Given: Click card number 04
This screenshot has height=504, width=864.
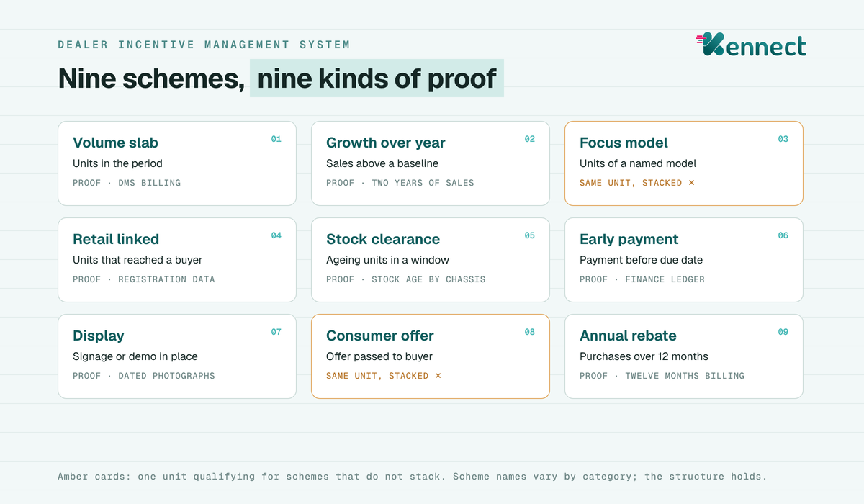Looking at the screenshot, I should (276, 235).
